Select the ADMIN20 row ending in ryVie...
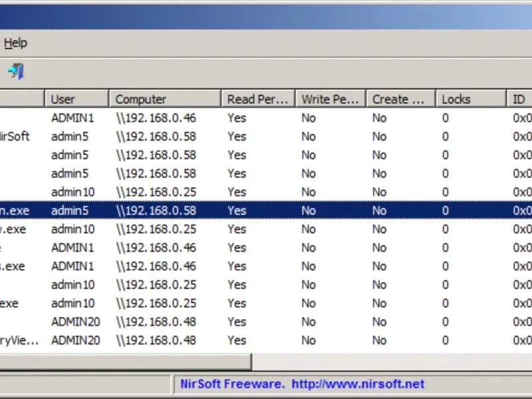 74,340
